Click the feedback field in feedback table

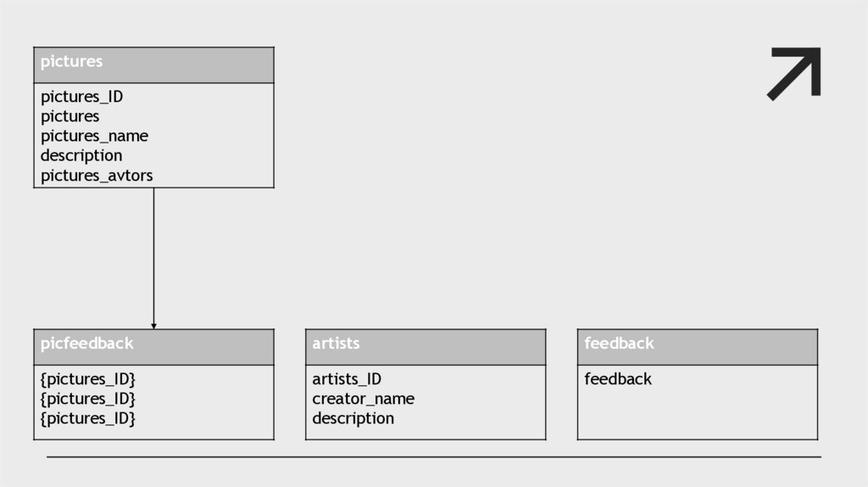click(618, 378)
